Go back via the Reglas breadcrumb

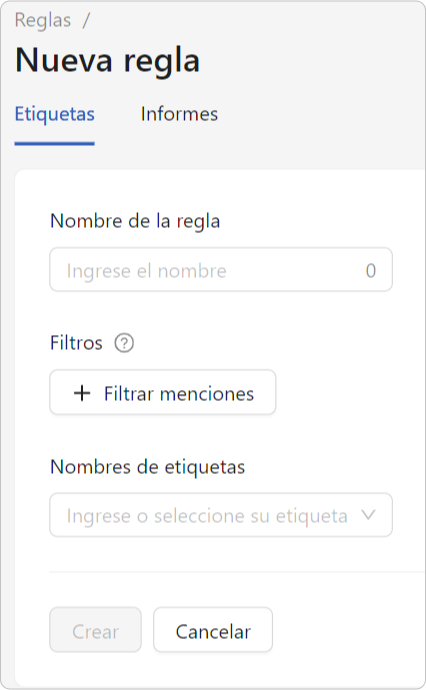click(43, 20)
